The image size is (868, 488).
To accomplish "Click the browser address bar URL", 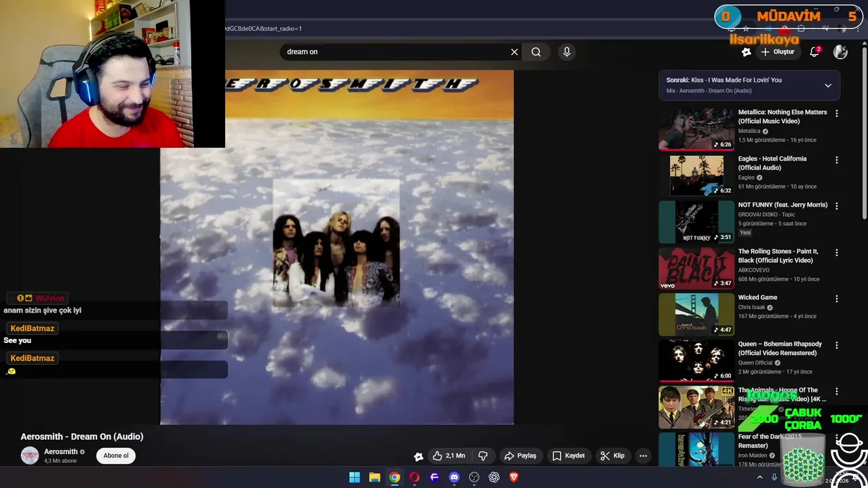I will [x=264, y=28].
